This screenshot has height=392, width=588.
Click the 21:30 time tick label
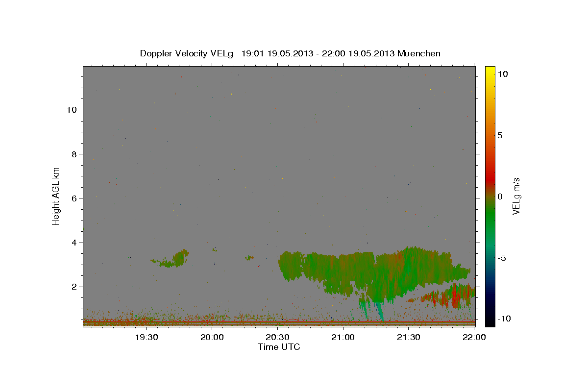pos(409,337)
